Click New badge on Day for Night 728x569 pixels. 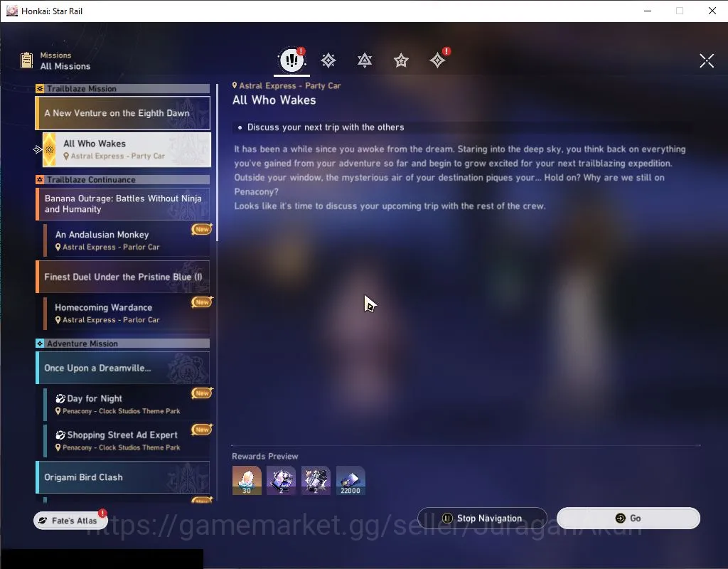pos(201,393)
